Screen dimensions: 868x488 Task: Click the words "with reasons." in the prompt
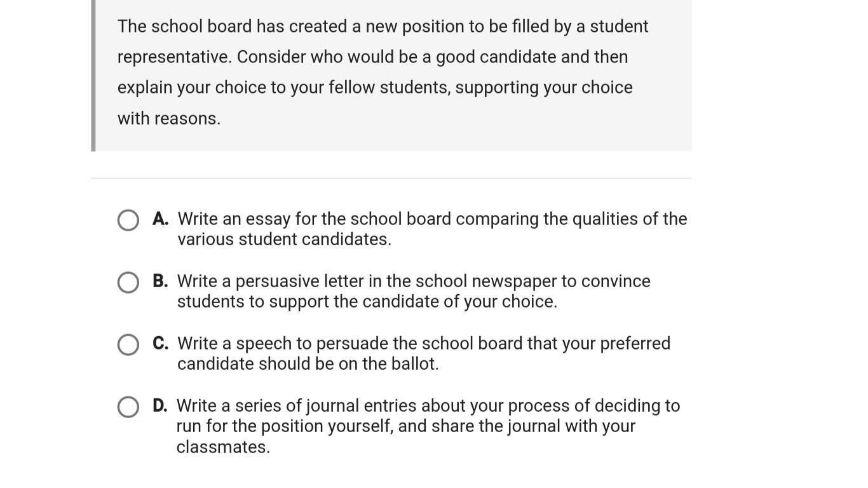coord(169,119)
